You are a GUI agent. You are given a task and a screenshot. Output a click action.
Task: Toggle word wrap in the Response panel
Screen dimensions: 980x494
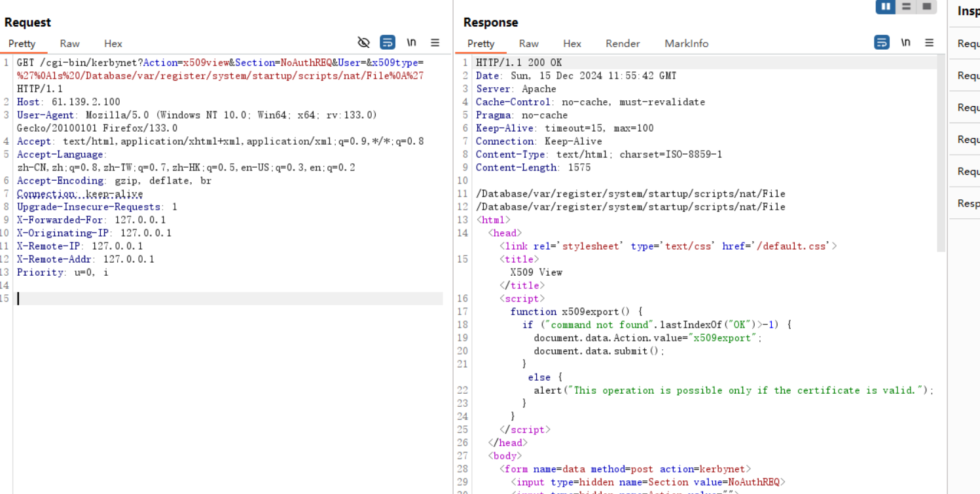(x=882, y=43)
